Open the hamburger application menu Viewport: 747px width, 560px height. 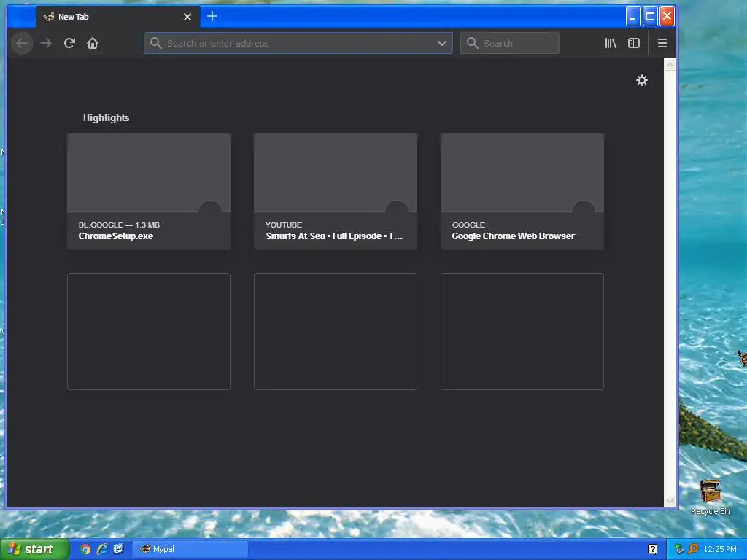tap(662, 43)
